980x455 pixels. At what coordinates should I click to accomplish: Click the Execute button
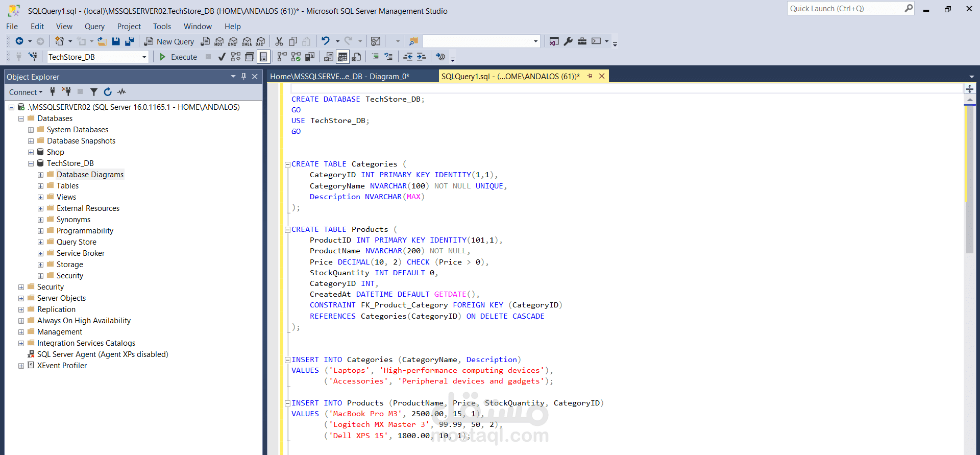[178, 57]
